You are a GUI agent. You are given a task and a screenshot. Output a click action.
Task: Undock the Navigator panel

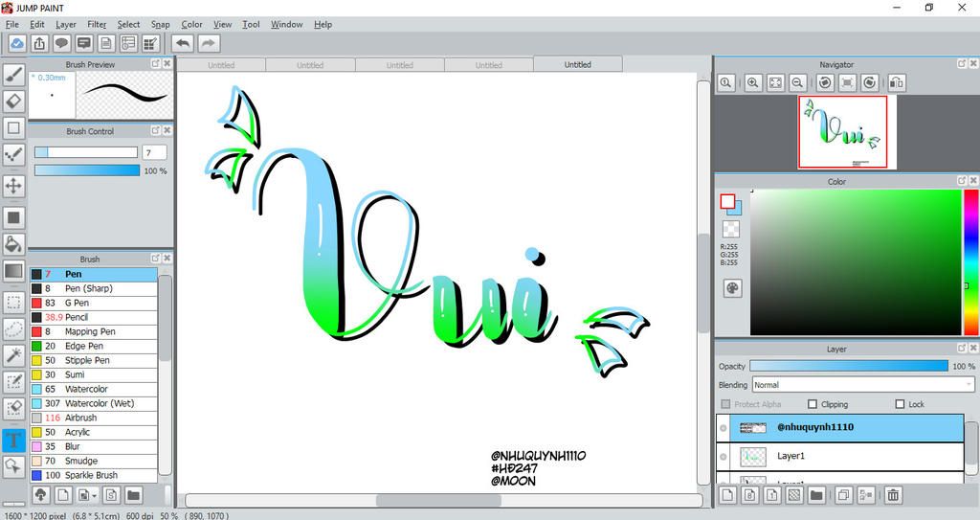point(962,64)
